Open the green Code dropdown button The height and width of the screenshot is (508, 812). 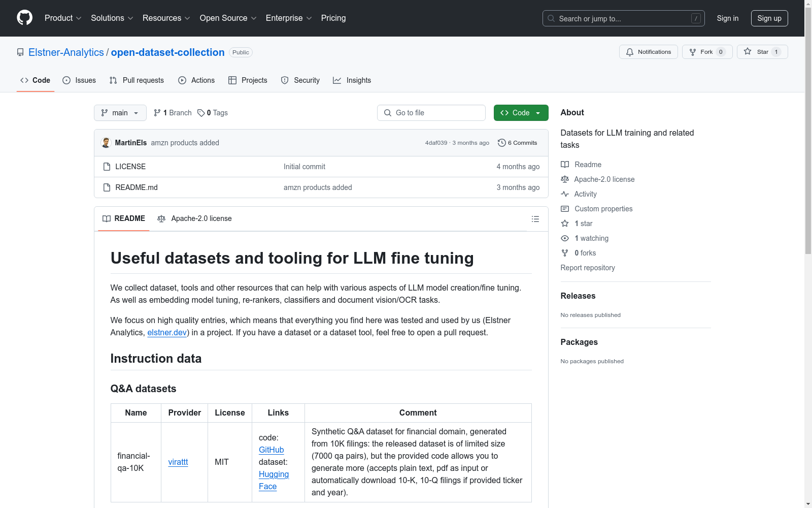pos(521,113)
